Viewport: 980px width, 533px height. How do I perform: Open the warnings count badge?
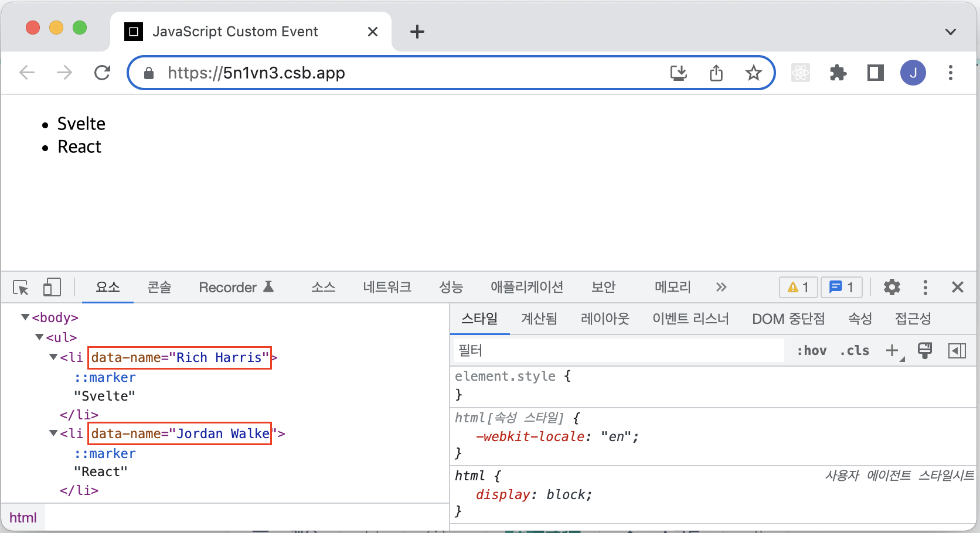coord(798,287)
